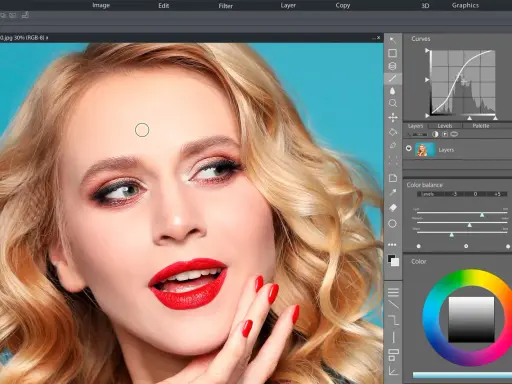This screenshot has height=384, width=512.
Task: Select the middle dot below color balance sliders
Action: tap(466, 246)
